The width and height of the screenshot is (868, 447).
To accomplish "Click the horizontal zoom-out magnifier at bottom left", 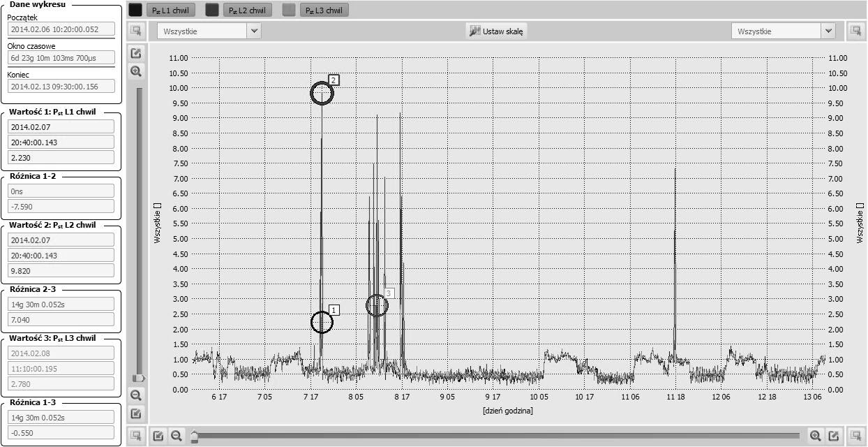I will 177,436.
